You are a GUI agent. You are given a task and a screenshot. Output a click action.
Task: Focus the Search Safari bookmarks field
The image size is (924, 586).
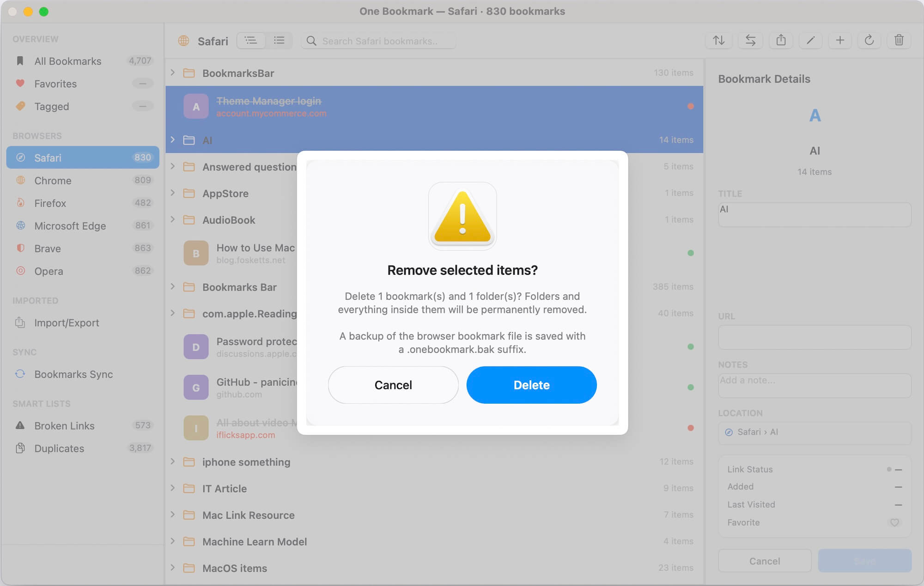pyautogui.click(x=379, y=41)
